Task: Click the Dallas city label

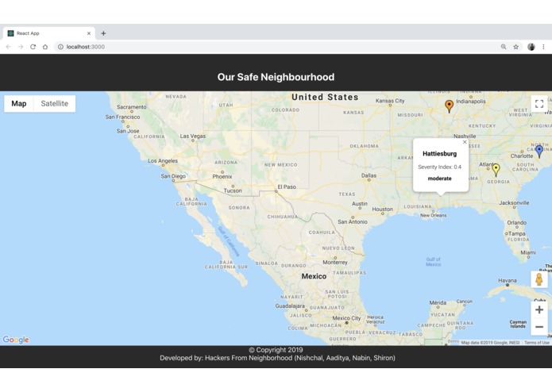Action: pyautogui.click(x=369, y=175)
